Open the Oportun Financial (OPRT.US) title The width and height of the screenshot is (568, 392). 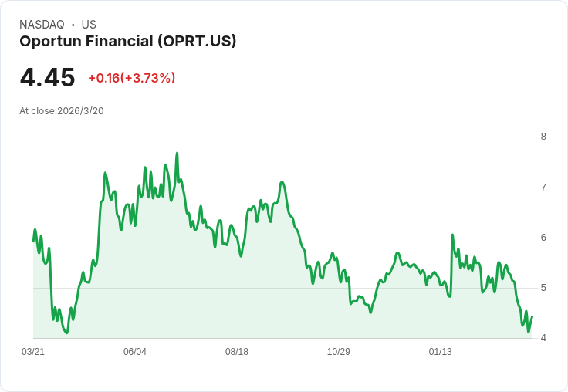(x=127, y=41)
